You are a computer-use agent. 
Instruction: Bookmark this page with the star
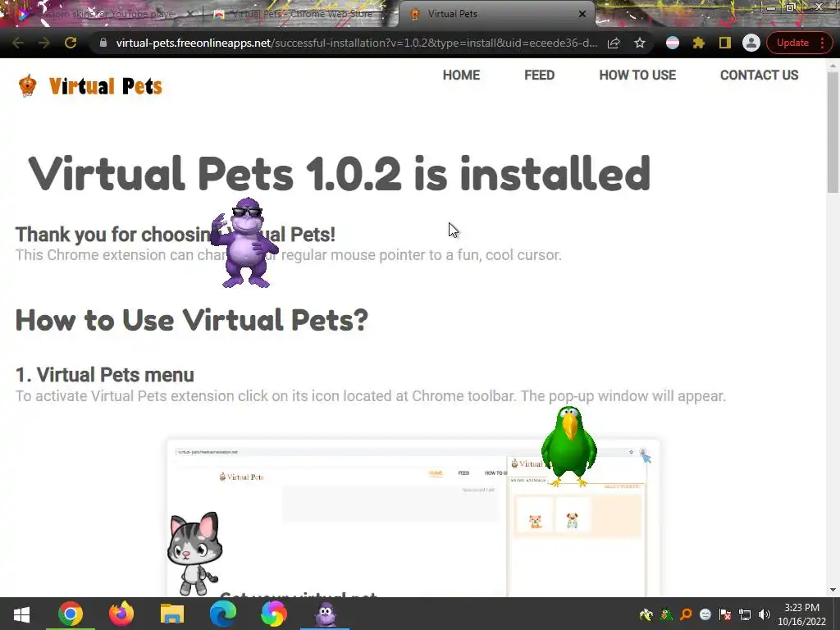pos(640,43)
